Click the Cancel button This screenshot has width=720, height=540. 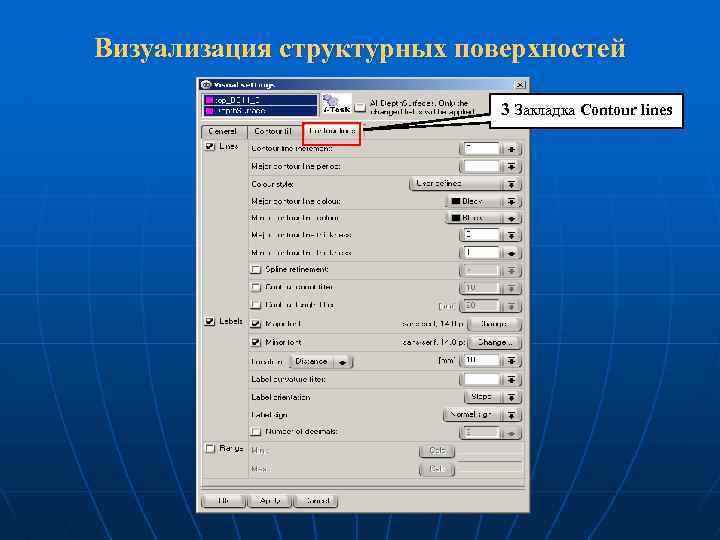tap(316, 501)
